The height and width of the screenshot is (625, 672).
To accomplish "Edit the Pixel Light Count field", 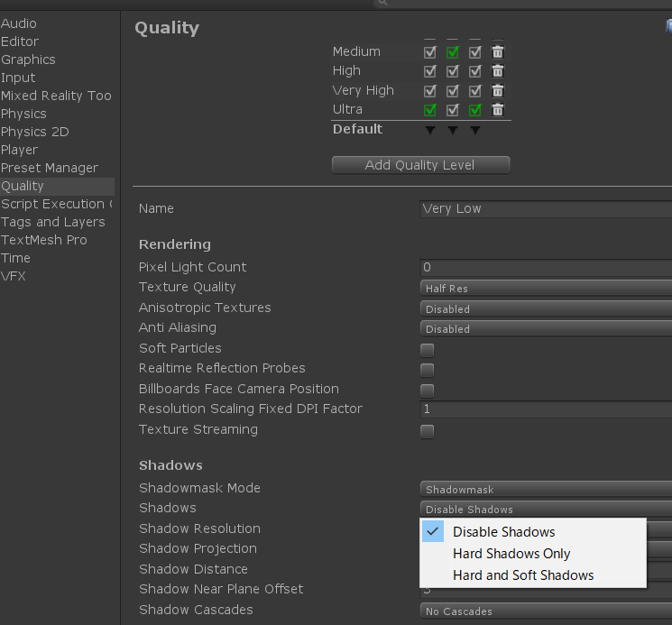I will 546,267.
